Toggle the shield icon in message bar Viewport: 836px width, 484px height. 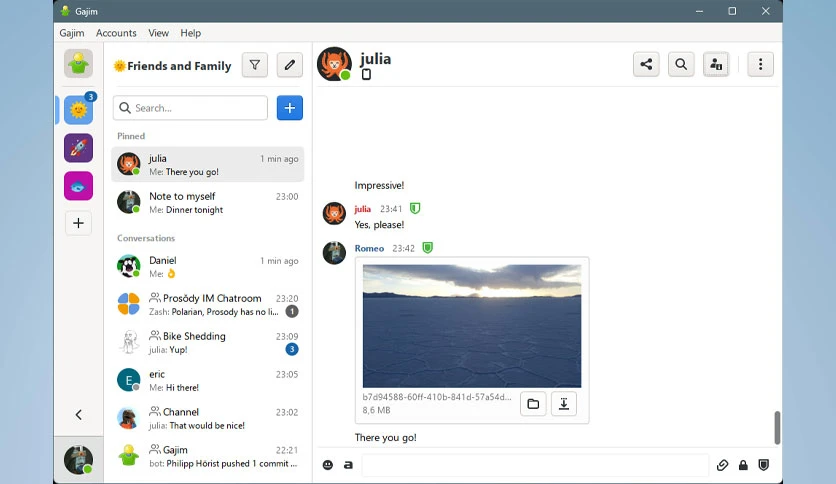click(763, 465)
